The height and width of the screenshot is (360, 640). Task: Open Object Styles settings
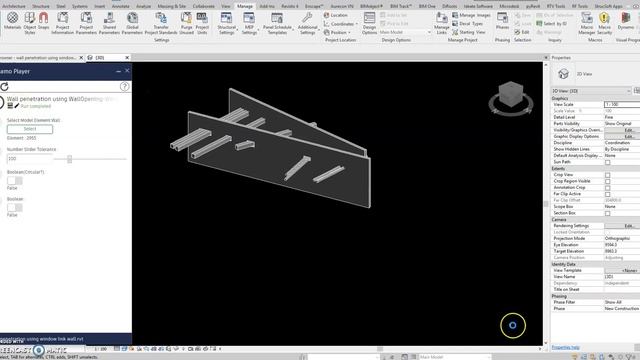tap(30, 22)
